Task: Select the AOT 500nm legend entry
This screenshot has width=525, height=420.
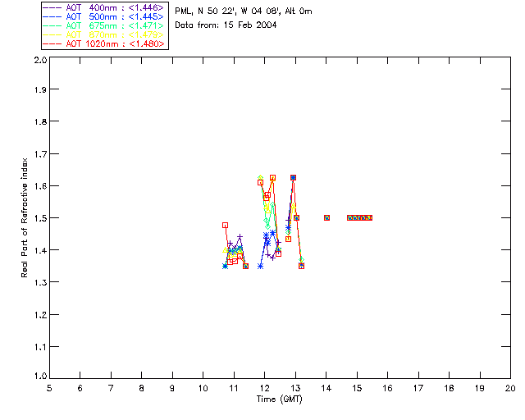Action: pyautogui.click(x=103, y=16)
